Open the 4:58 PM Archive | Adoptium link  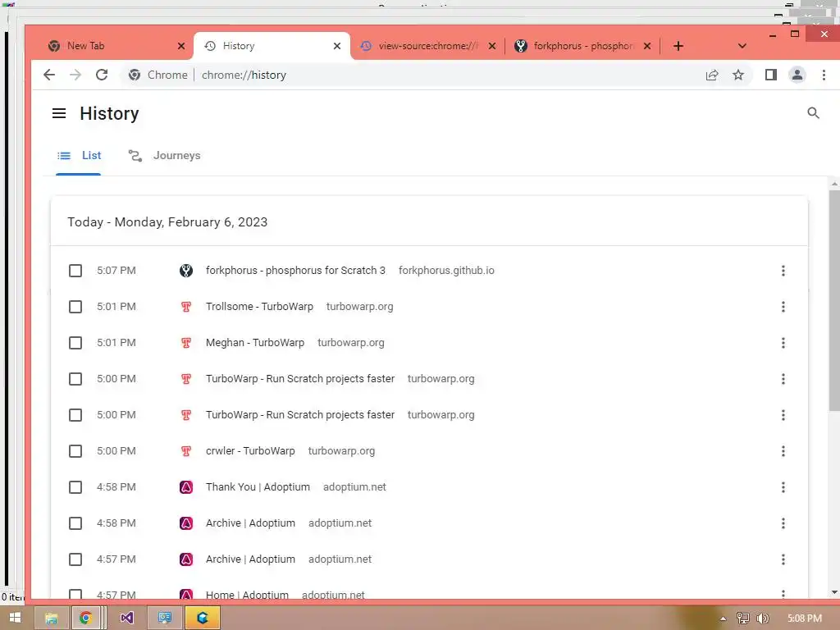pyautogui.click(x=250, y=523)
